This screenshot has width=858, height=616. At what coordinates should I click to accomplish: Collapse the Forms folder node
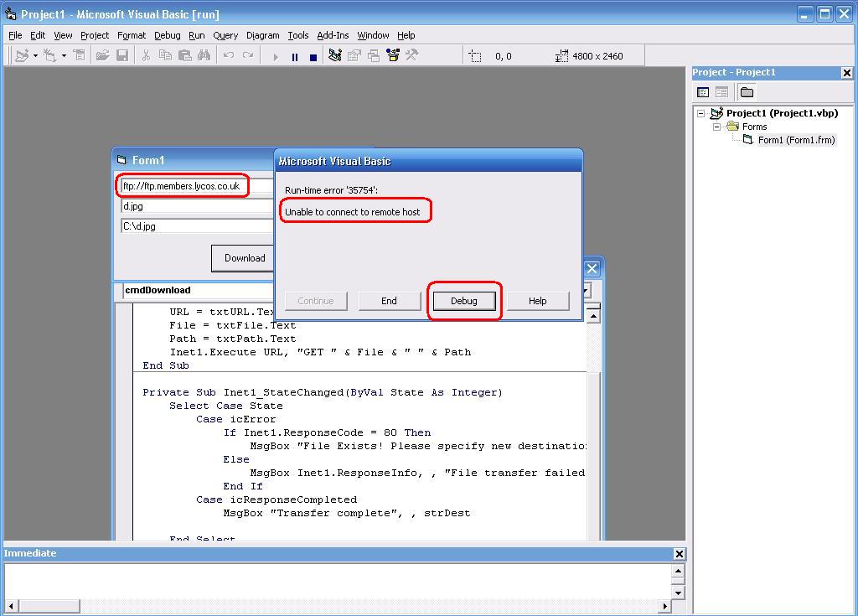click(717, 127)
